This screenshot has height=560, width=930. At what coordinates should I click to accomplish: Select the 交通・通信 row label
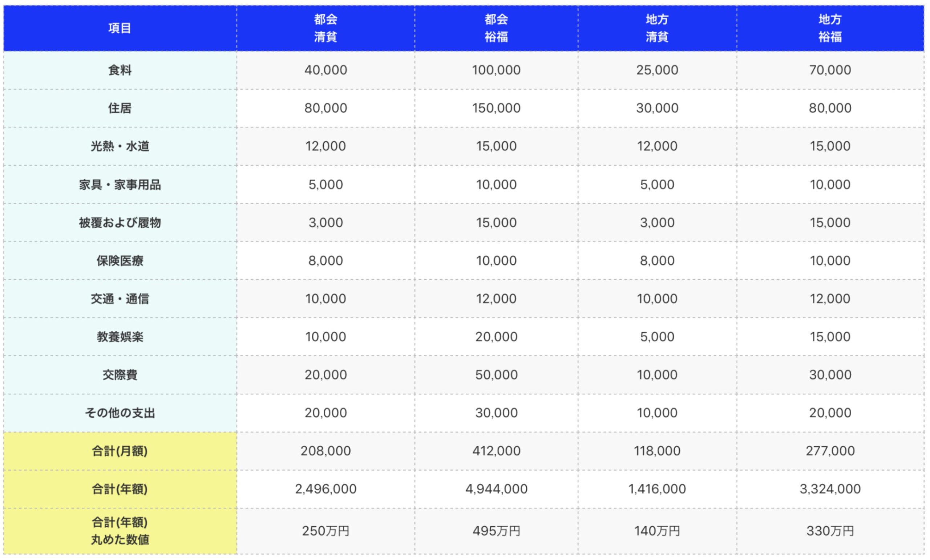[120, 299]
